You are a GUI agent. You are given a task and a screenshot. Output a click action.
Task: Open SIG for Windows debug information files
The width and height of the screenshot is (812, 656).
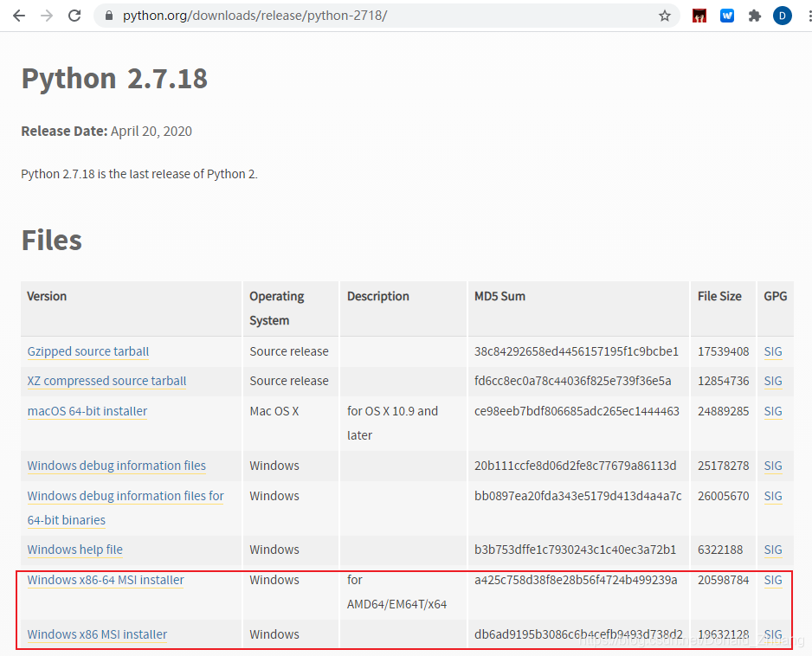point(773,466)
